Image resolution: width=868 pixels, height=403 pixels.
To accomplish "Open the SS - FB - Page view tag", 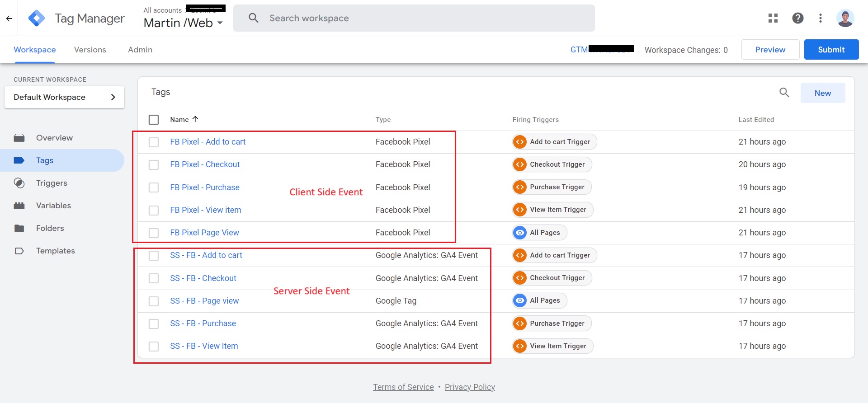I will pos(204,301).
